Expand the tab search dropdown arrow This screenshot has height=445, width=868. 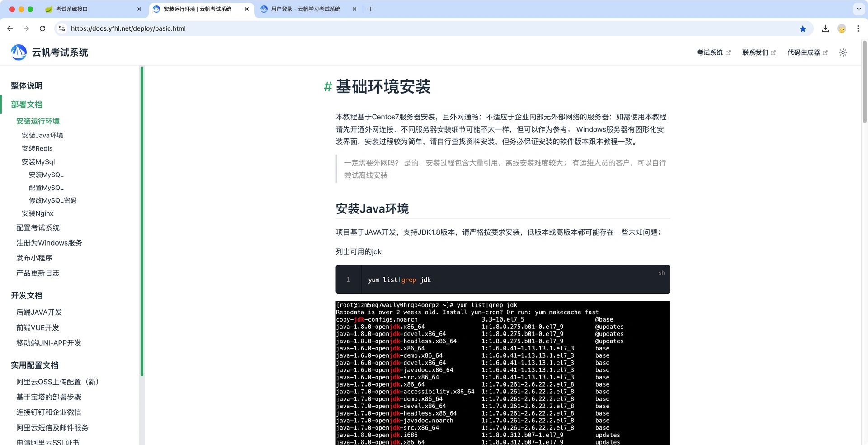(x=859, y=9)
